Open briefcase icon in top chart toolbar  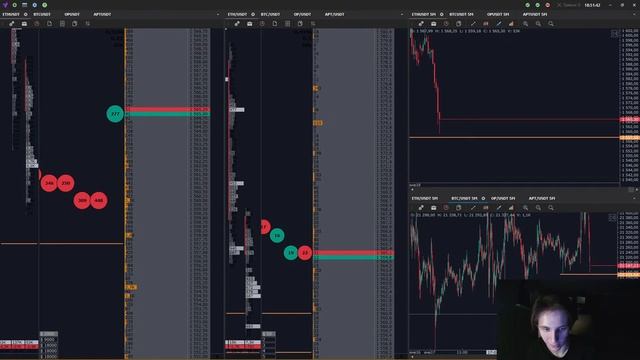(433, 24)
